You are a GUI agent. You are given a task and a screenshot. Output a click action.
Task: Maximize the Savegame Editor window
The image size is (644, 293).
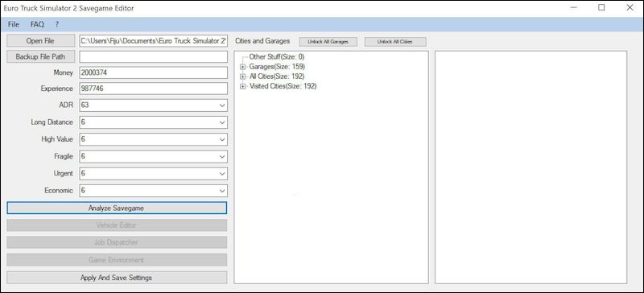coord(601,8)
